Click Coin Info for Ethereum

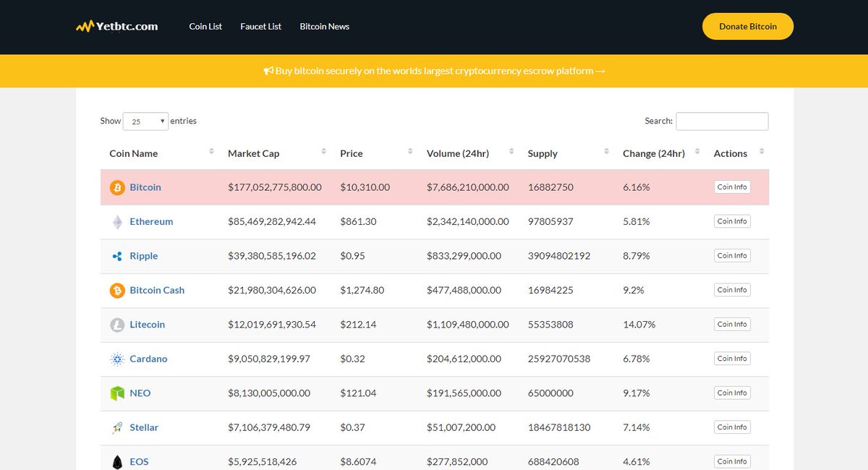(732, 221)
